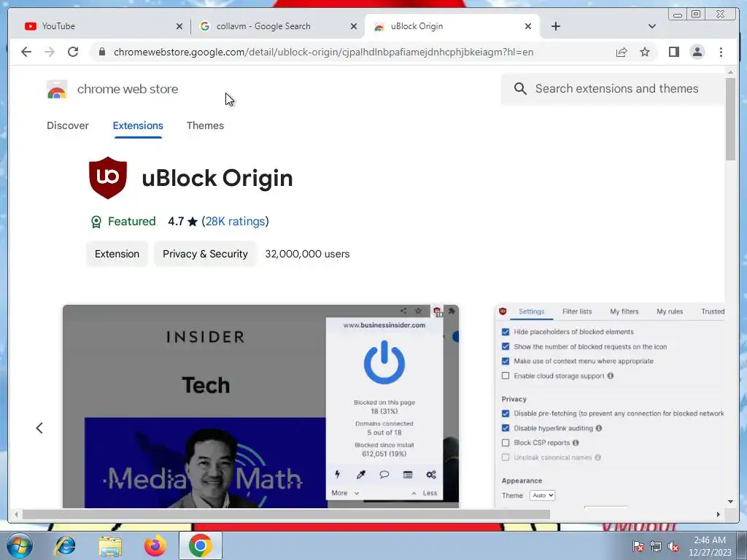
Task: Open Windows Explorer from taskbar
Action: pyautogui.click(x=110, y=545)
